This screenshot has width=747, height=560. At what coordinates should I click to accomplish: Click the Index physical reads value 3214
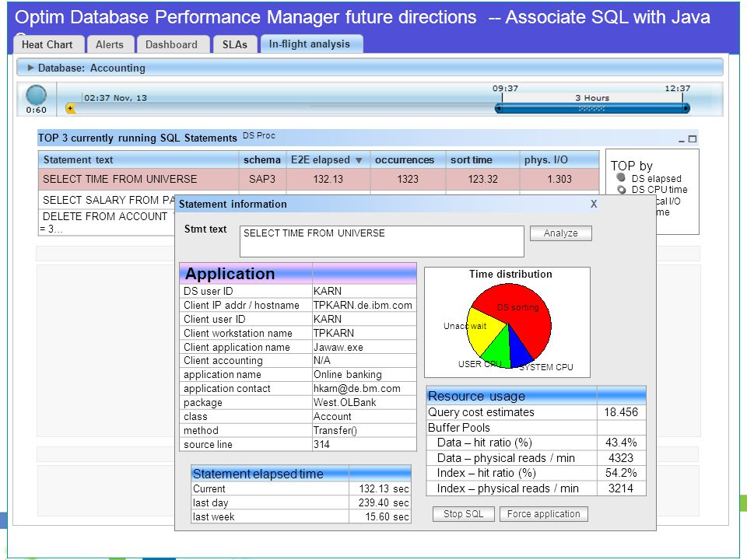click(621, 488)
